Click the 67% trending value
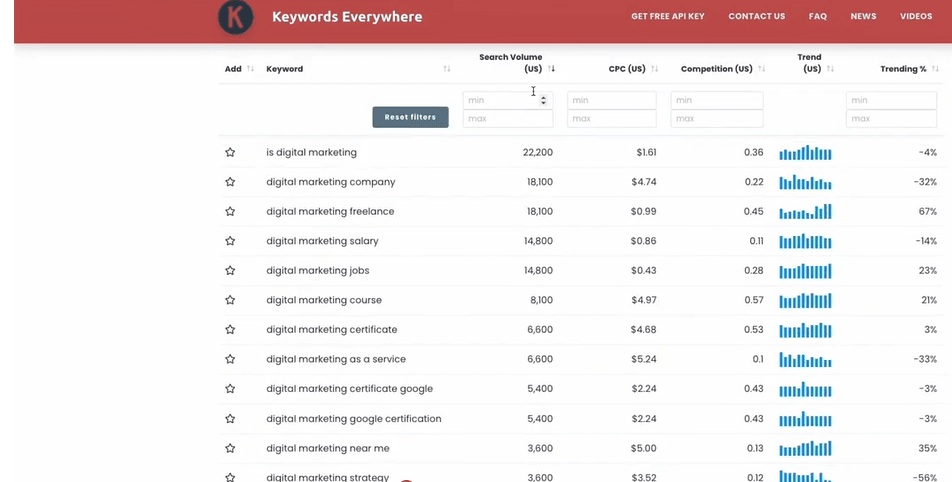The image size is (952, 482). (928, 211)
